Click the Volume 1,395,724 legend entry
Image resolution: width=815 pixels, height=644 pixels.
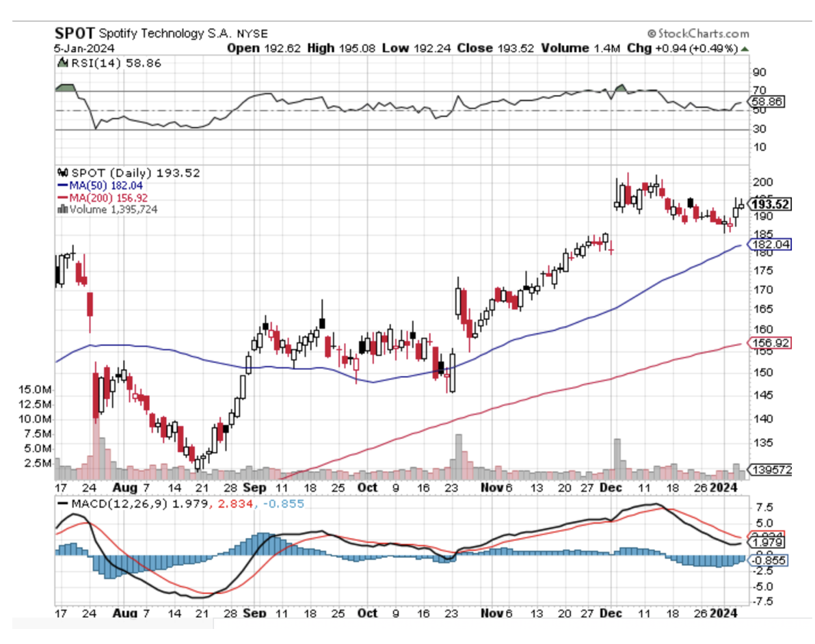113,209
